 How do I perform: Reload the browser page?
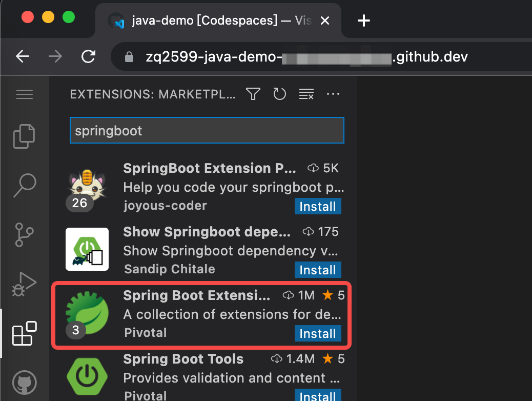tap(88, 56)
